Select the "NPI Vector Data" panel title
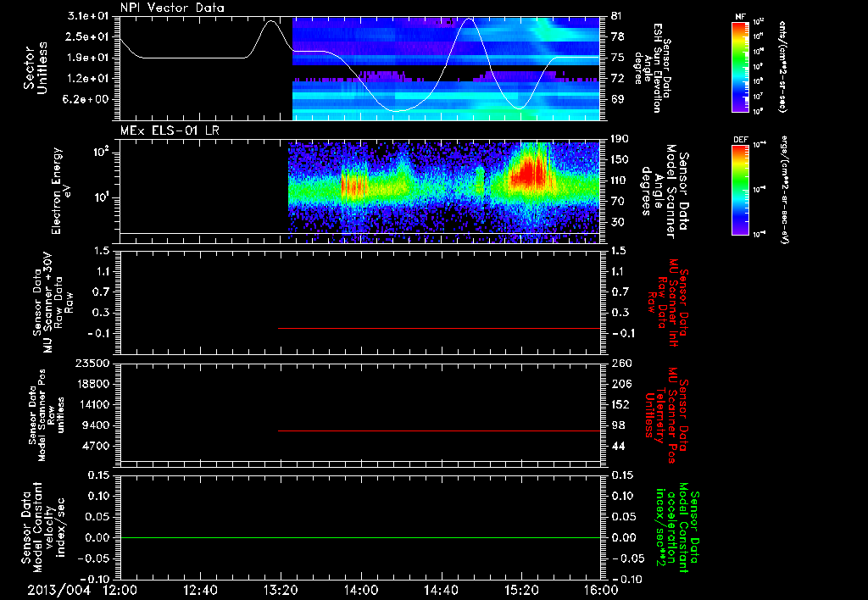This screenshot has height=600, width=868. [172, 8]
